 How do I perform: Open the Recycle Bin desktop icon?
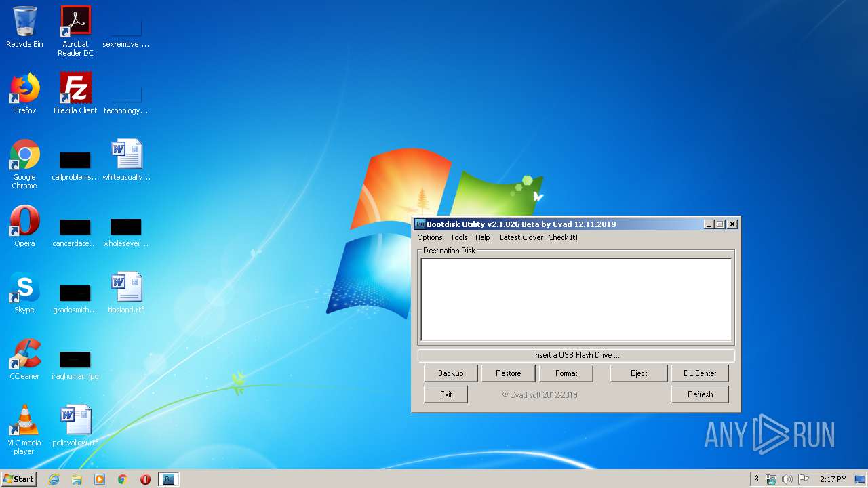(24, 27)
